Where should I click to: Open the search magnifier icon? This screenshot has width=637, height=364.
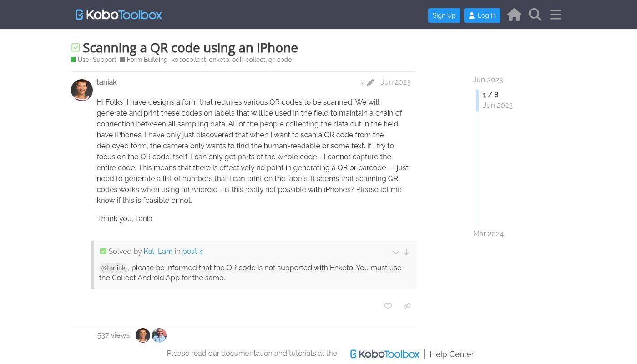(535, 15)
